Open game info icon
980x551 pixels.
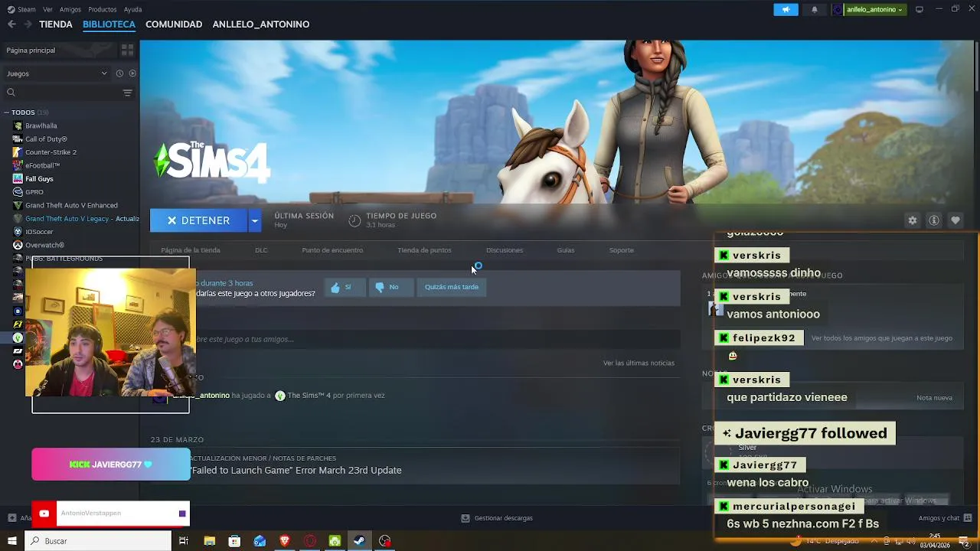(933, 220)
